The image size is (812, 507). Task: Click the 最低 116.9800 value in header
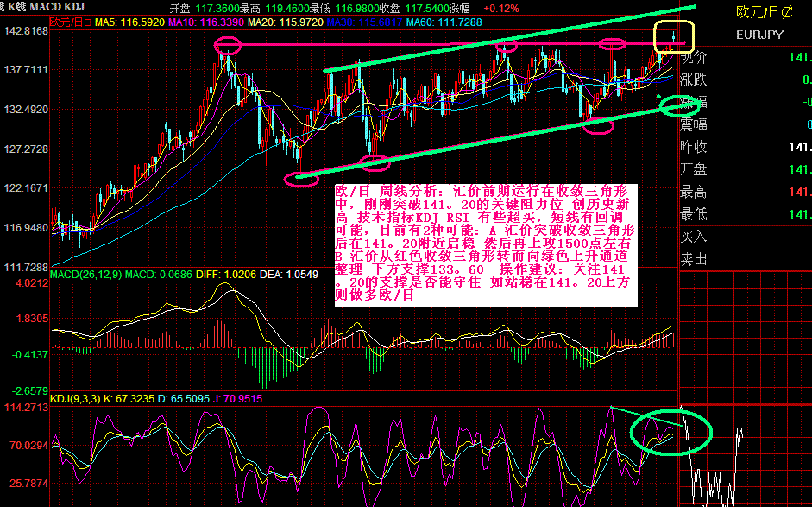tap(346, 9)
